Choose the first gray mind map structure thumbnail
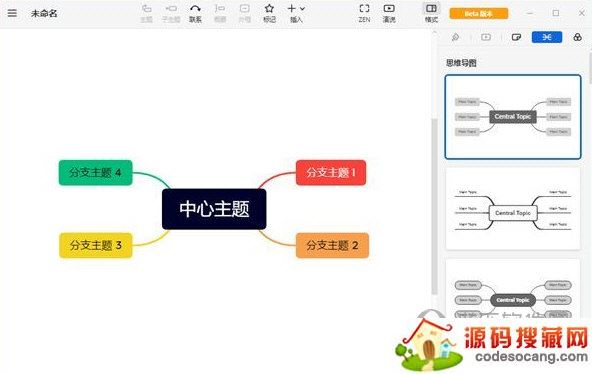592x374 pixels. 513,117
